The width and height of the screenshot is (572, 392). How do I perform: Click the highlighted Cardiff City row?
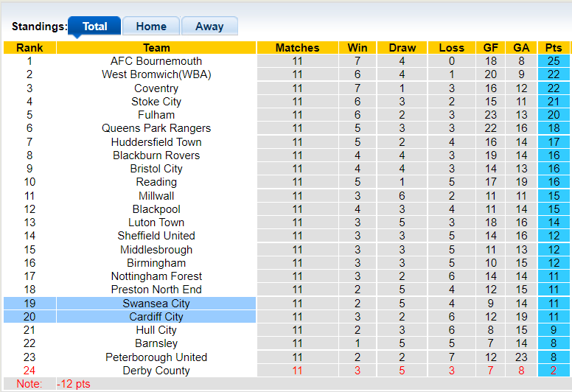click(156, 317)
